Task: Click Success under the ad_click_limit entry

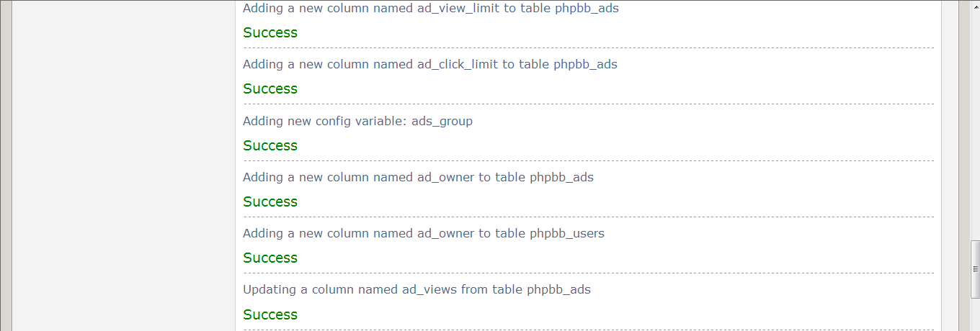Action: coord(270,89)
